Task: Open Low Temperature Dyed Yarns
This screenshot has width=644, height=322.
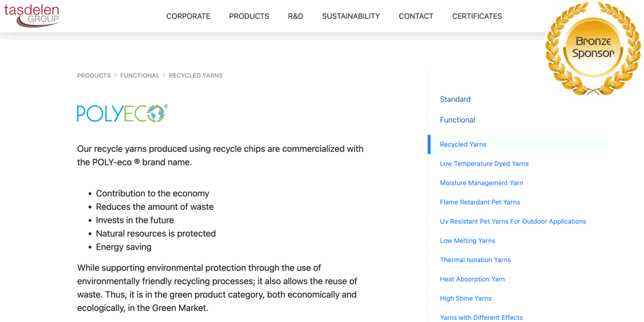Action: coord(484,164)
